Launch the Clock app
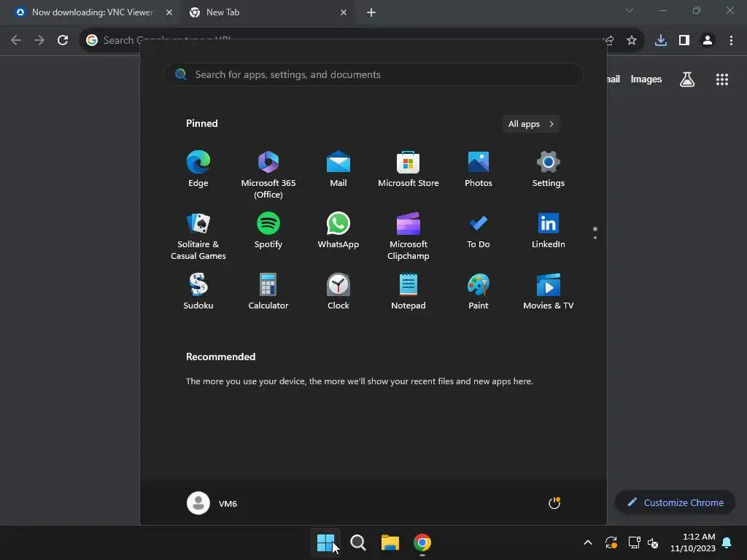The width and height of the screenshot is (747, 560). tap(338, 292)
